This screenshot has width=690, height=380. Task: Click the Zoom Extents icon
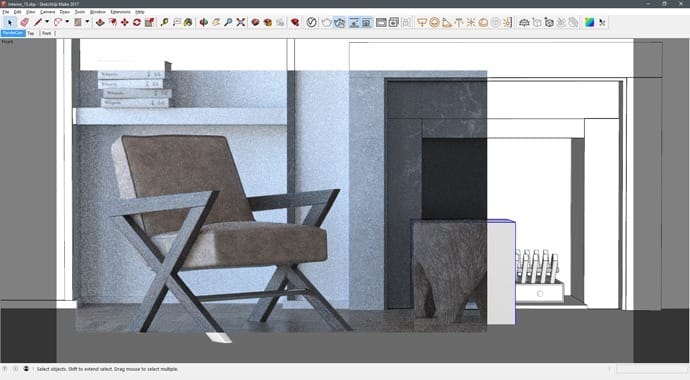coord(240,22)
